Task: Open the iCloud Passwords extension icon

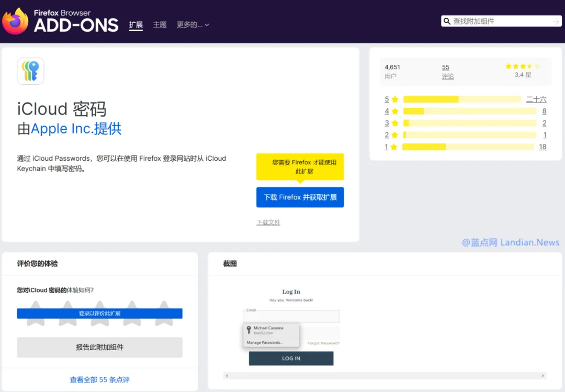Action: pos(31,71)
